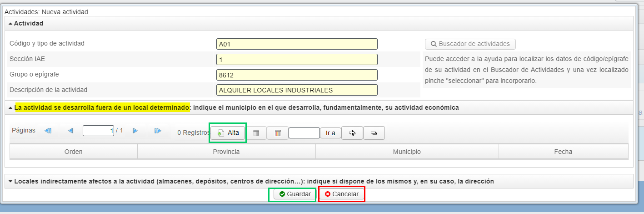Collapse the Actividad section
The width and height of the screenshot is (644, 214).
(x=10, y=23)
